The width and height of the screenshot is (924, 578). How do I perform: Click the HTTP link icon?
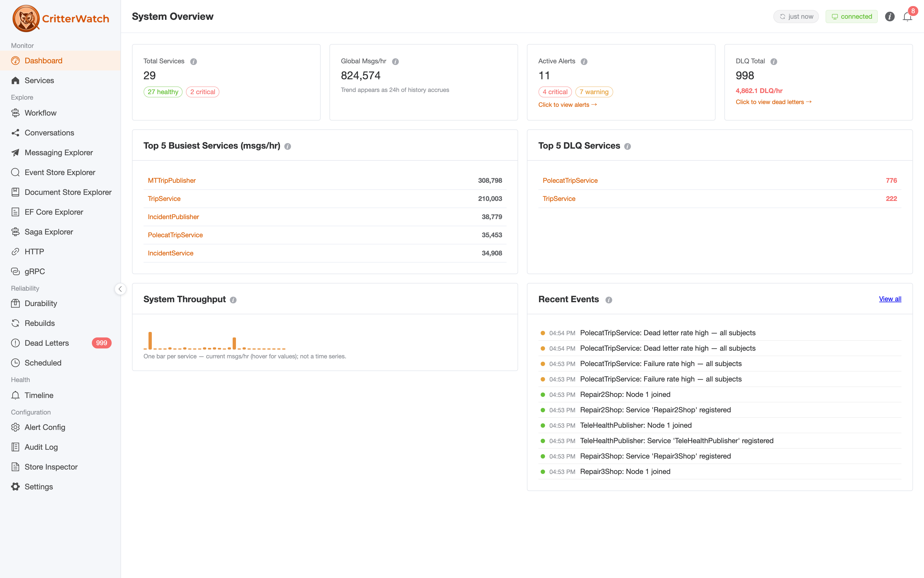point(15,252)
